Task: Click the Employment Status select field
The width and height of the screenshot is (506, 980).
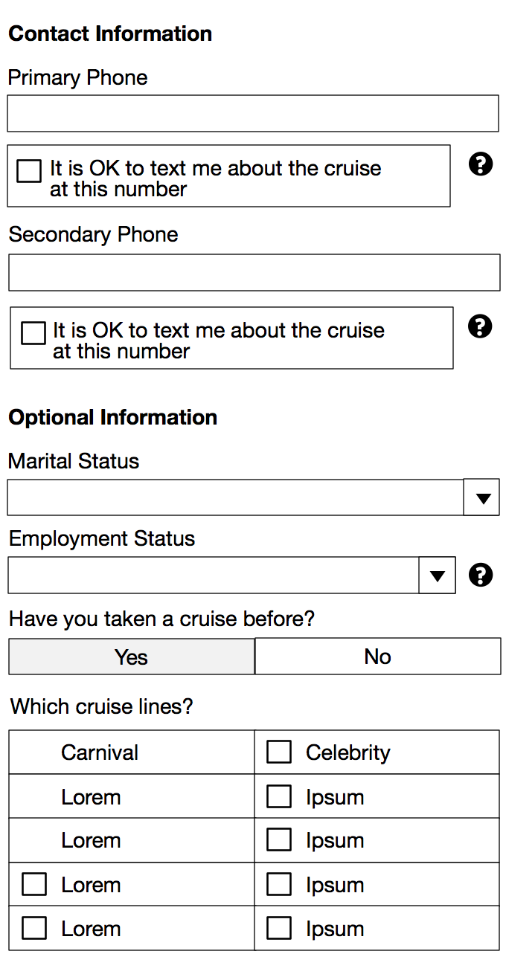Action: coord(214,576)
